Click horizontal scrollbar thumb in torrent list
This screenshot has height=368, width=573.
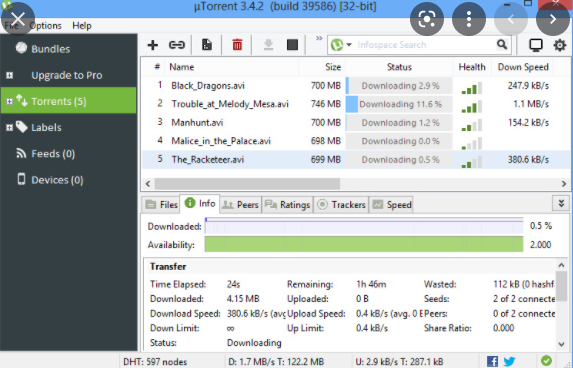[x=247, y=183]
